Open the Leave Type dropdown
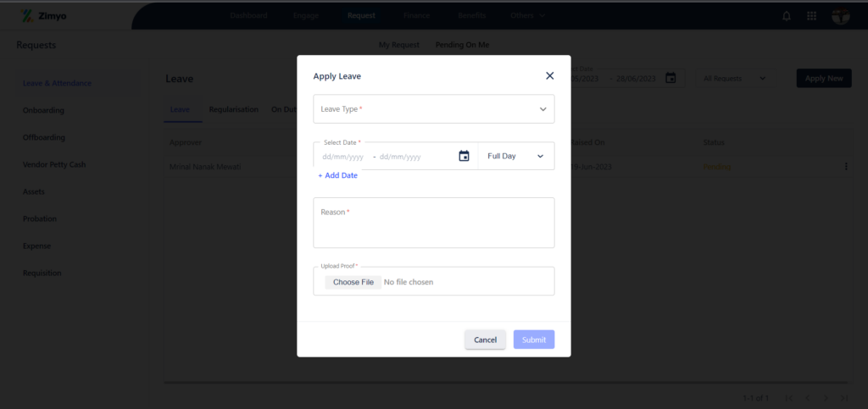868x409 pixels. [433, 109]
